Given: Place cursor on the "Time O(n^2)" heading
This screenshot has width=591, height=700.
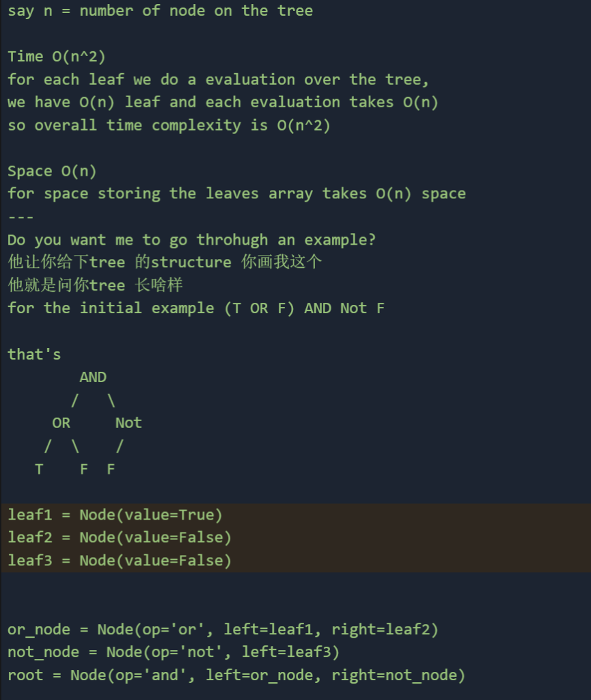Looking at the screenshot, I should (x=57, y=57).
